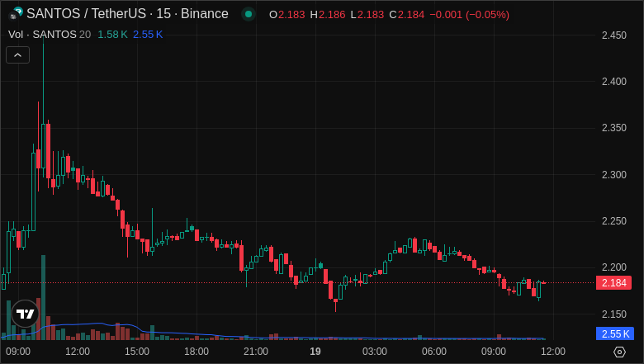The image size is (644, 364).
Task: Click the high price value H2.186
Action: [328, 15]
